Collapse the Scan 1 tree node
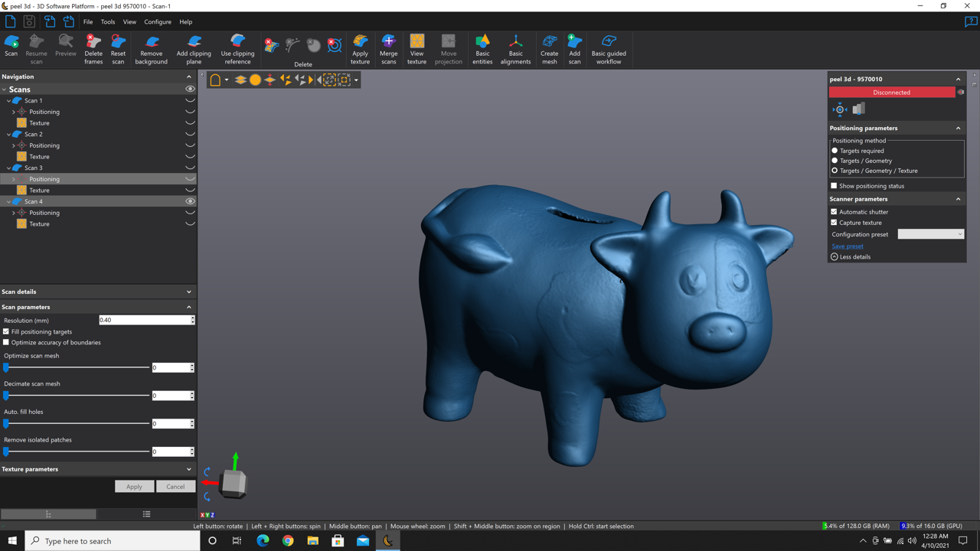This screenshot has width=980, height=551. 8,100
